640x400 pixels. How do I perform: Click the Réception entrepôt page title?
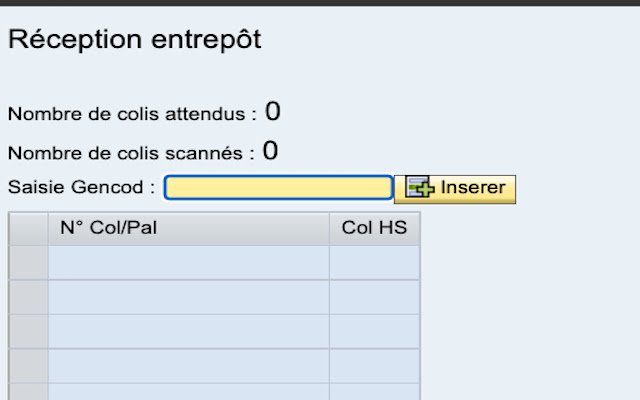click(x=134, y=40)
